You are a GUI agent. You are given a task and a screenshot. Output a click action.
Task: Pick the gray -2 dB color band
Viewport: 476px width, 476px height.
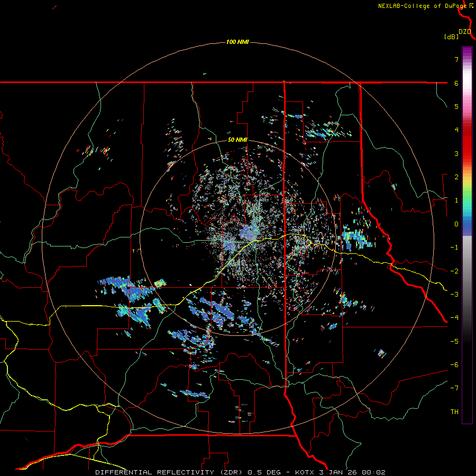[467, 271]
